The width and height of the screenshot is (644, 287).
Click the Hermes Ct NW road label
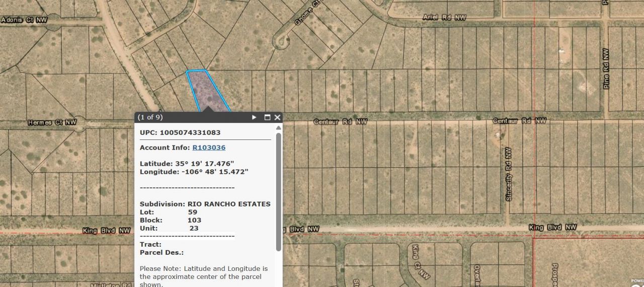click(x=52, y=122)
